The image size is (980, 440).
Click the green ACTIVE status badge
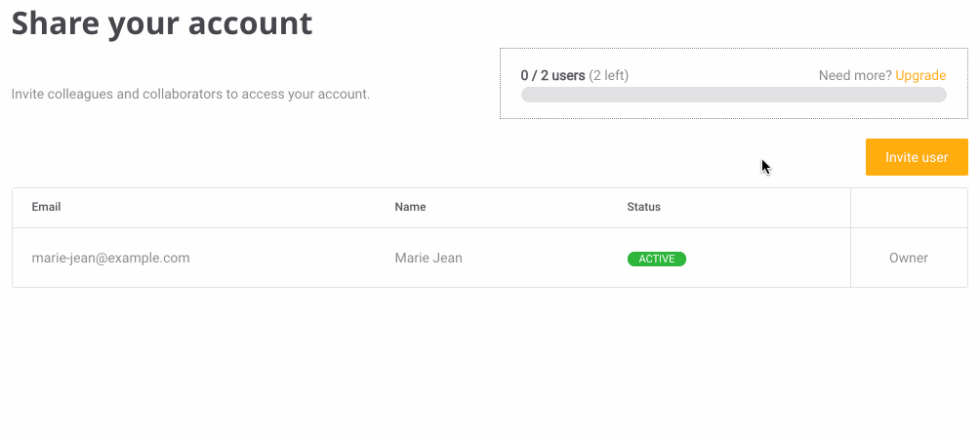(657, 259)
